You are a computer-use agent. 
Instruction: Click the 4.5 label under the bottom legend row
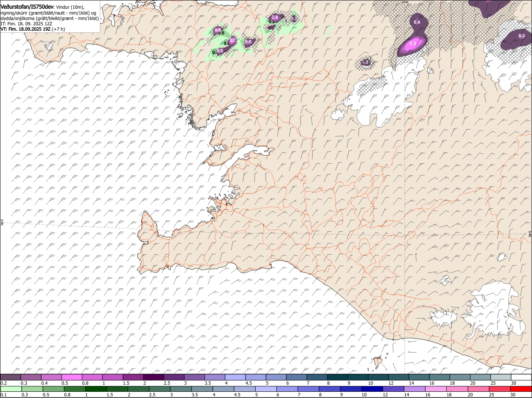[x=237, y=395]
